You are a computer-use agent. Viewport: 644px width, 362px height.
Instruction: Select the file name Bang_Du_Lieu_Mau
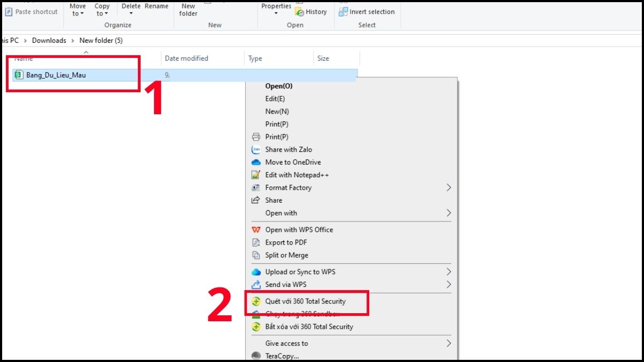tap(56, 75)
